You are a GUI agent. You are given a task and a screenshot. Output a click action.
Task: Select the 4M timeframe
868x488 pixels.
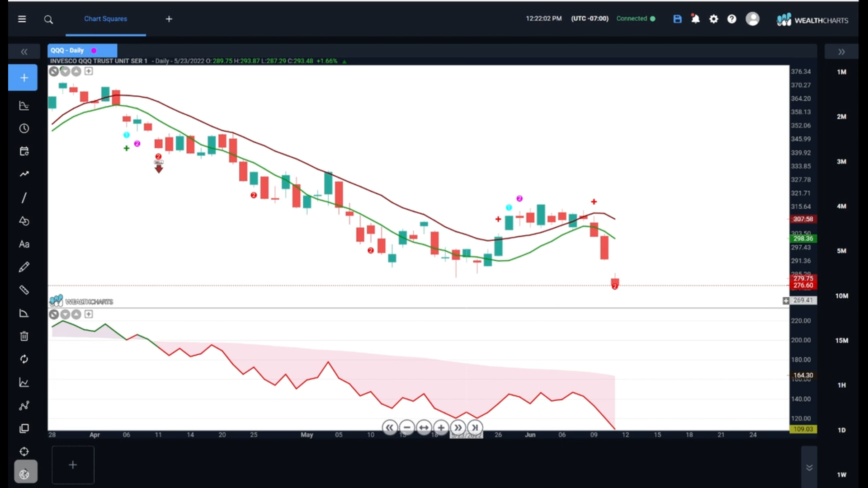click(x=841, y=206)
